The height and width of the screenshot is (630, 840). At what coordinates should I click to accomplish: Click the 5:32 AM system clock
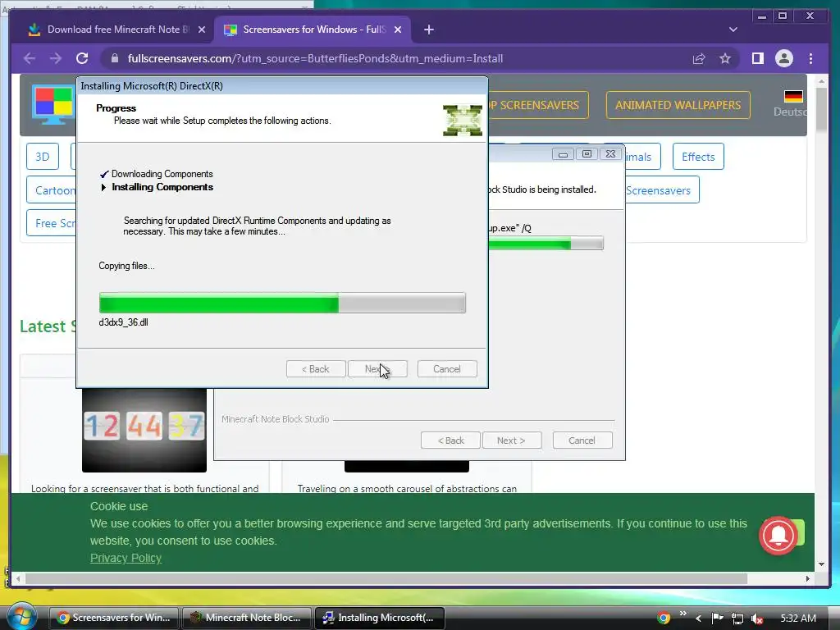pyautogui.click(x=797, y=619)
